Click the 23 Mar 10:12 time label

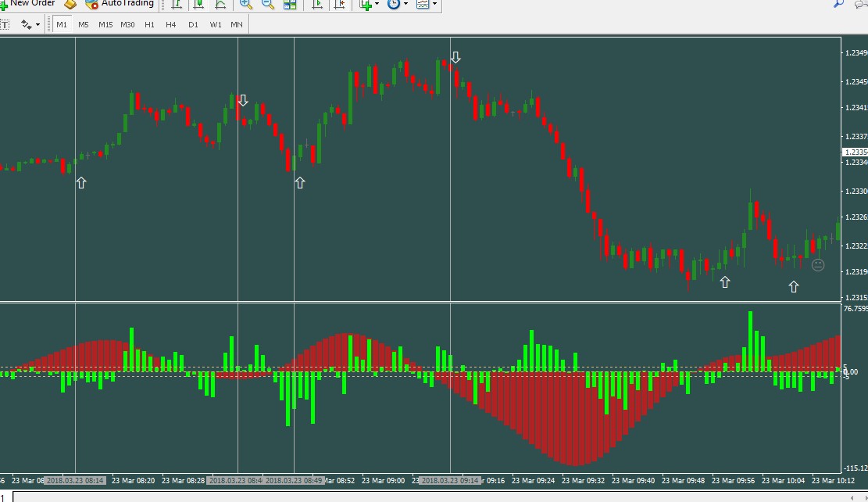(833, 480)
